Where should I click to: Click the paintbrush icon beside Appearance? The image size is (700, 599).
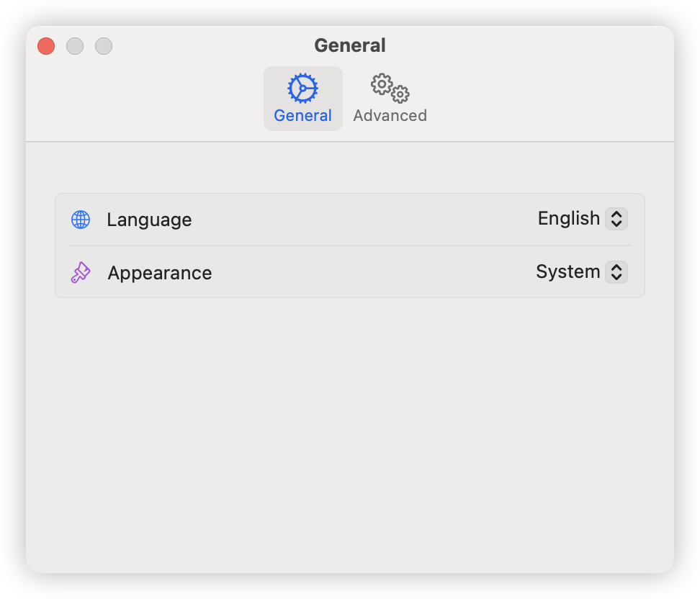(80, 272)
